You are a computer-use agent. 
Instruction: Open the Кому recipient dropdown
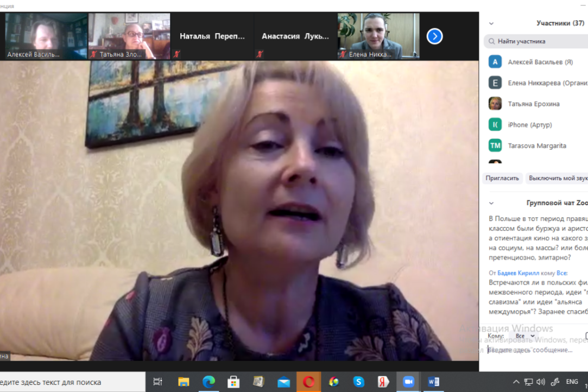[524, 336]
